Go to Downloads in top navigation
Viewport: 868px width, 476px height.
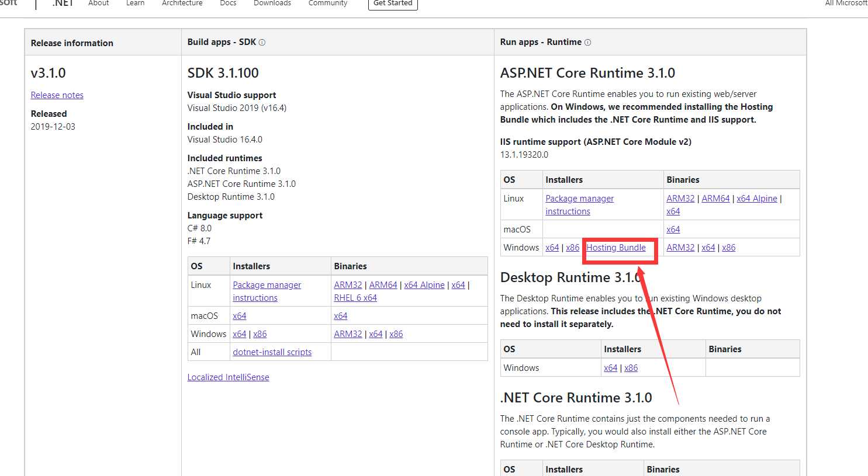coord(272,4)
